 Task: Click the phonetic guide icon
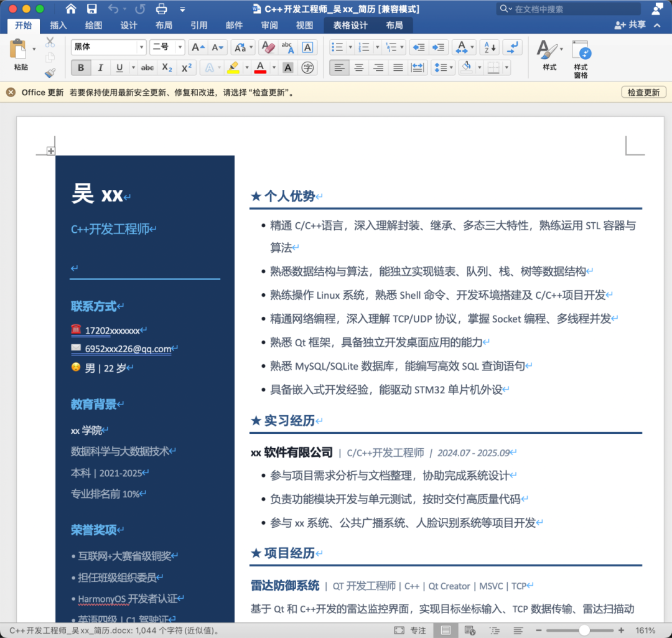click(x=287, y=47)
